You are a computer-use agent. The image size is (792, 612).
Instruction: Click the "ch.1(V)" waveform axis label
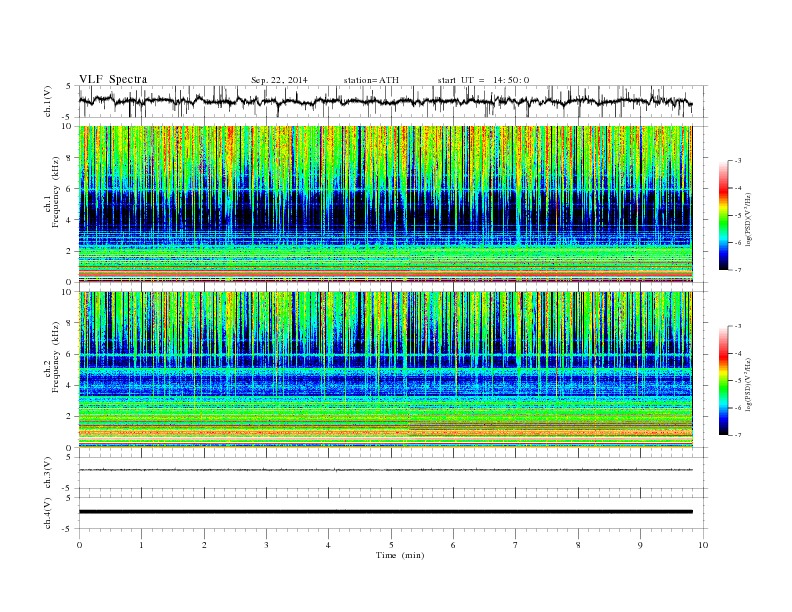coord(47,101)
